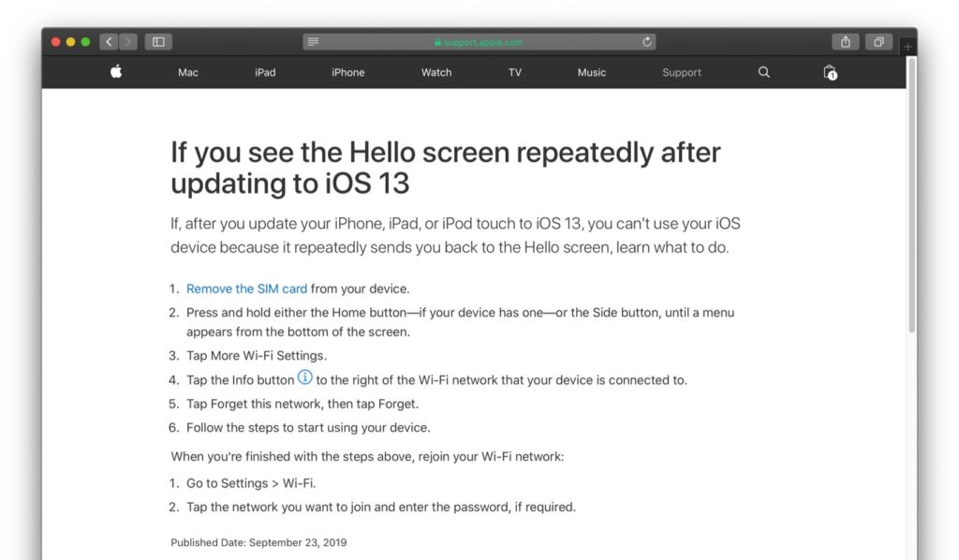This screenshot has height=560, width=959.
Task: Follow the 'Remove the SIM card' link
Action: pos(246,288)
